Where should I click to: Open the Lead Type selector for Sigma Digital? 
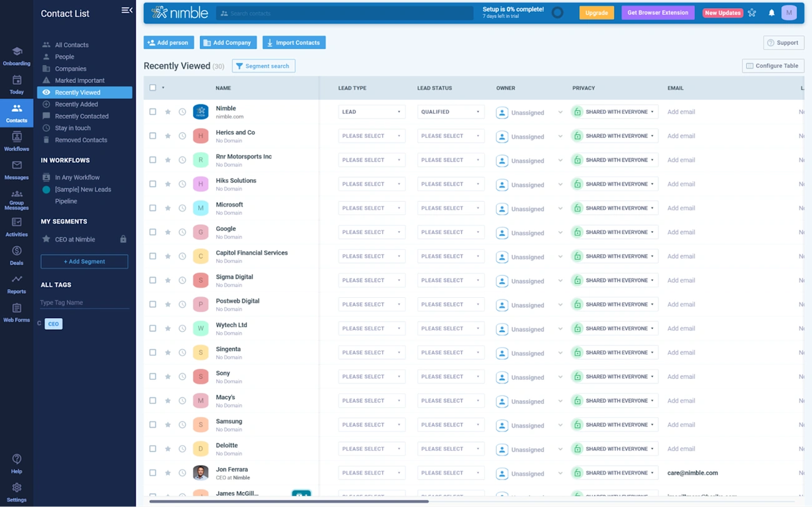(372, 280)
